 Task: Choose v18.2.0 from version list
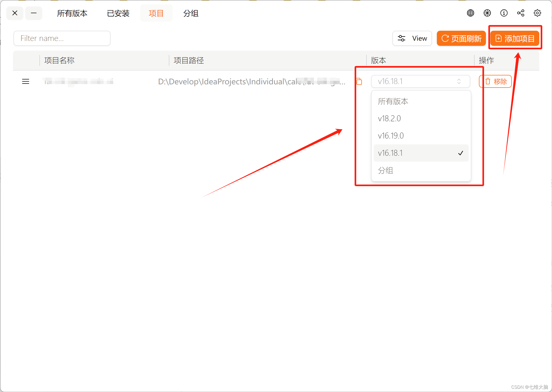[x=421, y=119]
